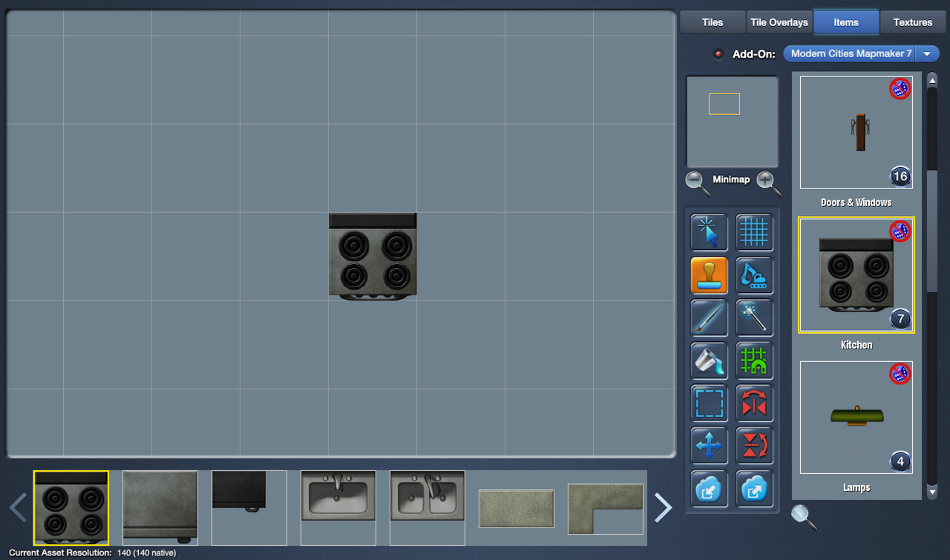Open the Textures tab
Image resolution: width=950 pixels, height=560 pixels.
point(912,22)
